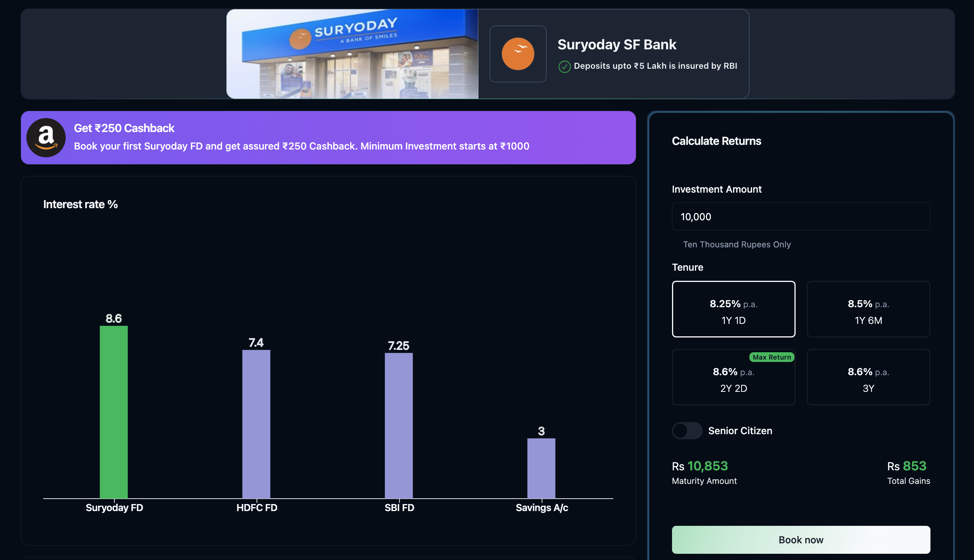Screen dimensions: 974x560
Task: Click the cashback minimum investment description
Action: pos(302,146)
